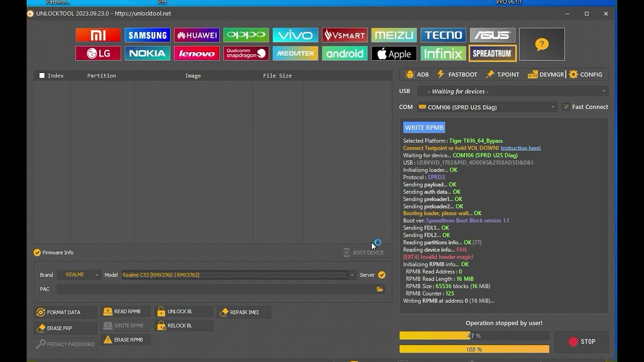Open the Tecno brand section

443,35
